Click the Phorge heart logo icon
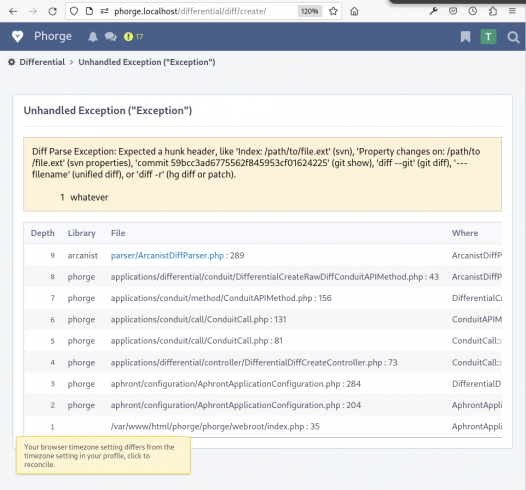526x490 pixels. click(x=17, y=36)
